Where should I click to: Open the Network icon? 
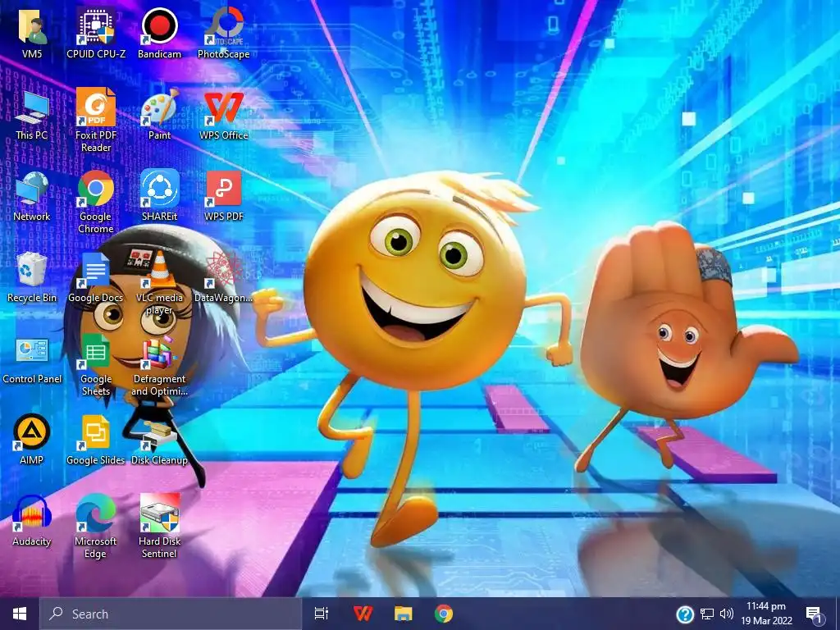(x=32, y=196)
